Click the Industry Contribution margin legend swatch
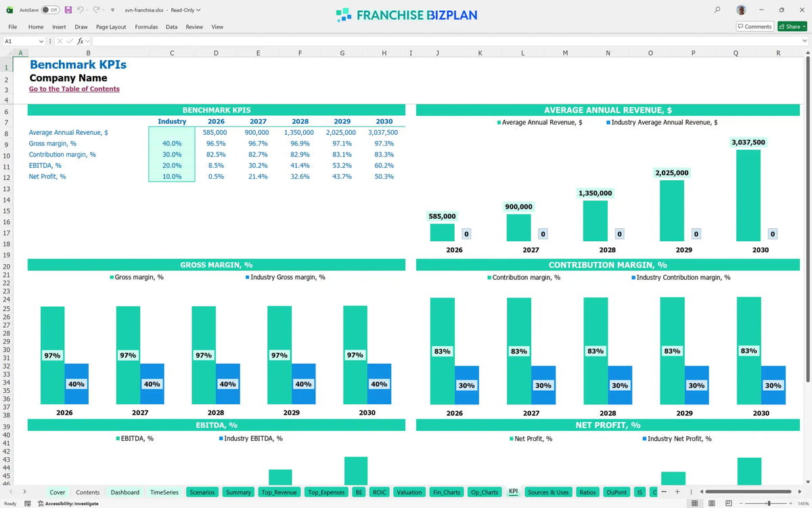The width and height of the screenshot is (812, 508). (x=633, y=277)
